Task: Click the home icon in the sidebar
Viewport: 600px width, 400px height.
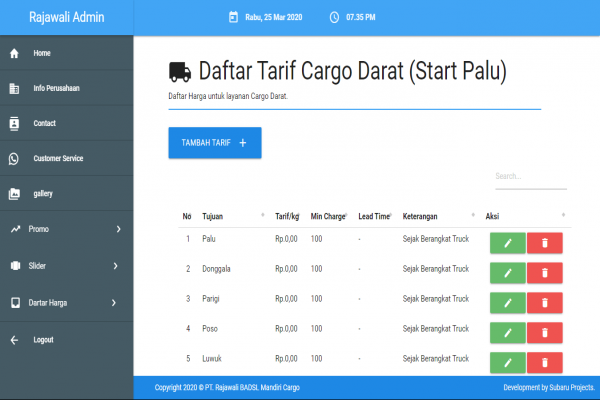Action: pyautogui.click(x=14, y=53)
